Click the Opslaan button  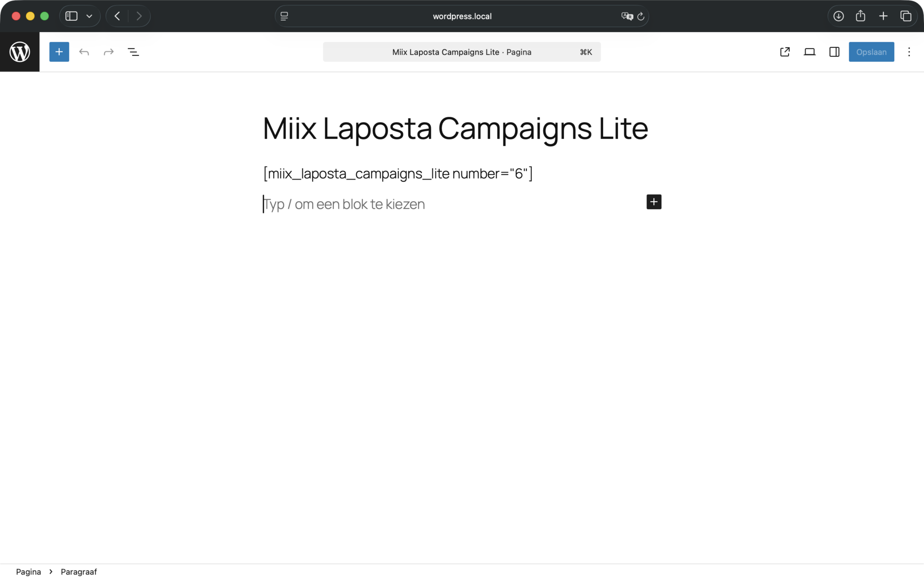pyautogui.click(x=871, y=52)
